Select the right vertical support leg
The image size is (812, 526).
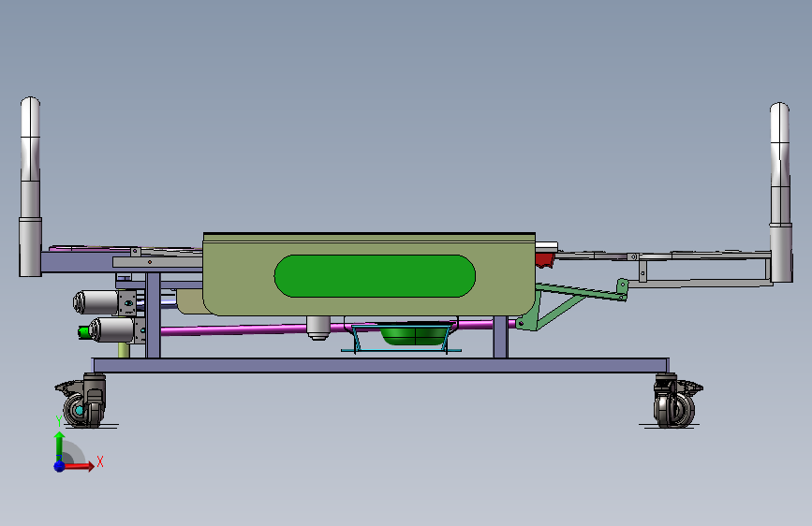click(500, 337)
